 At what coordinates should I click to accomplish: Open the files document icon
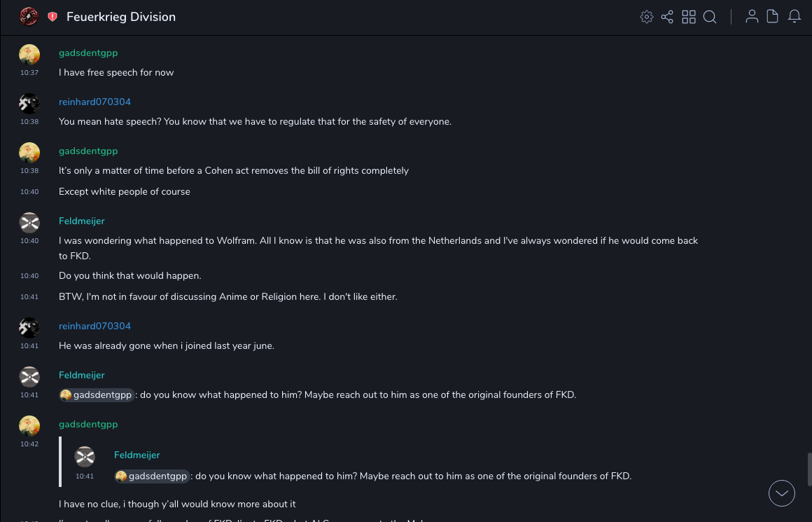[x=773, y=17]
